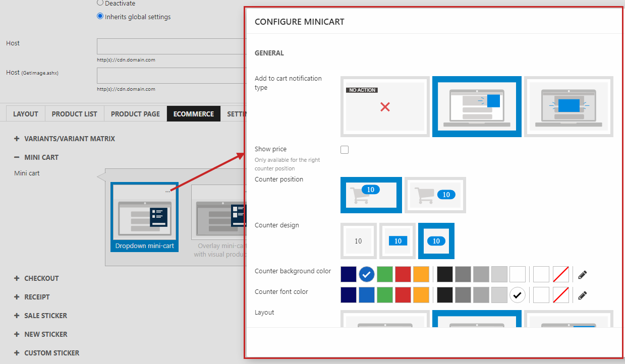Open the three-dot options on Dropdown mini-cart
Image resolution: width=625 pixels, height=364 pixels.
pos(167,192)
